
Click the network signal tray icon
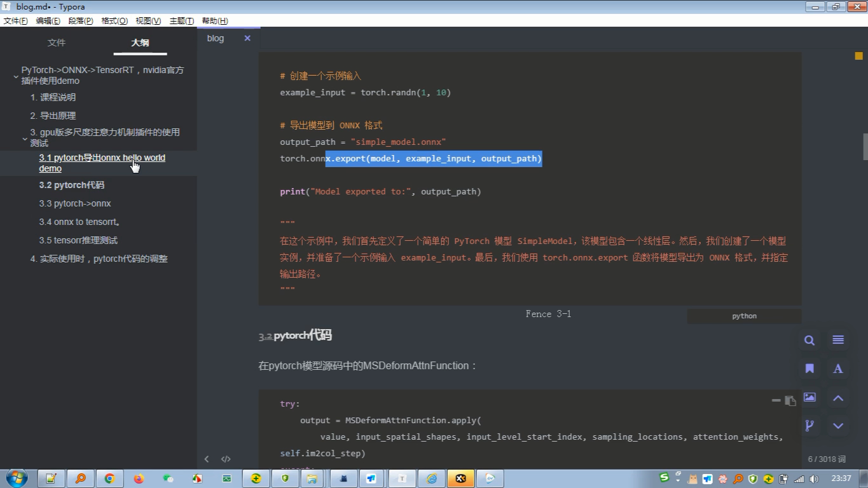tap(799, 479)
